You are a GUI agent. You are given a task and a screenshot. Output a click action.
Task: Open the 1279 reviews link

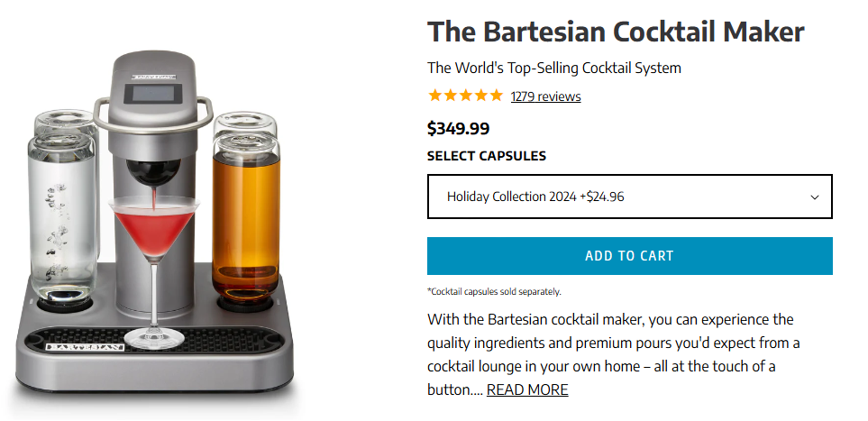tap(545, 96)
